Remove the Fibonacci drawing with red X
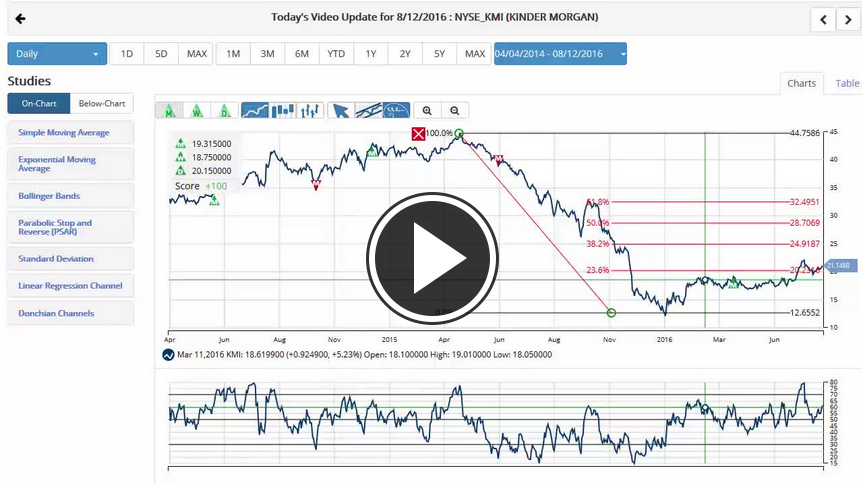Screen dimensions: 862x484 (418, 133)
